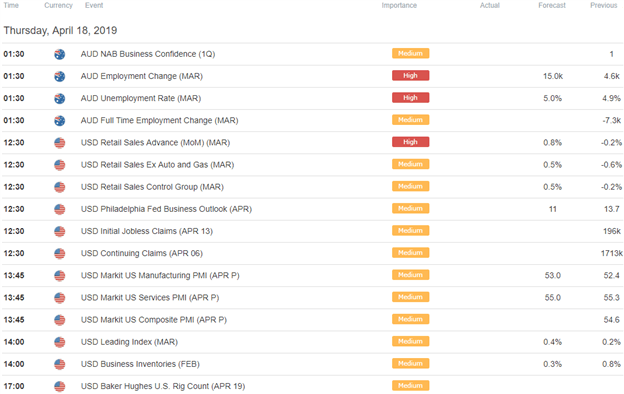Select the Currency column header
The height and width of the screenshot is (394, 624).
(x=58, y=5)
